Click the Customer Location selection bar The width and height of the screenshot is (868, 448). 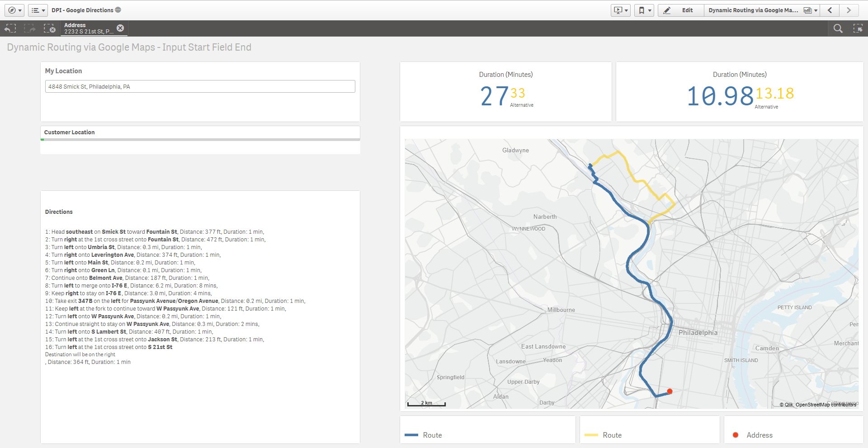(200, 140)
